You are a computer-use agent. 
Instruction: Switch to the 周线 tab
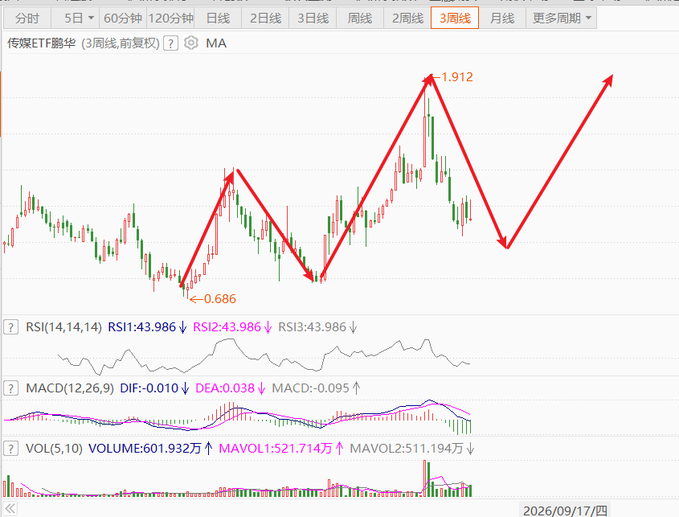(360, 18)
